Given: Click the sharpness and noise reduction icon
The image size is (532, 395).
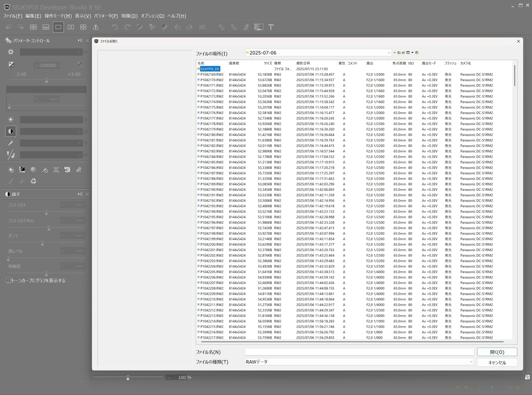Looking at the screenshot, I should (11, 155).
